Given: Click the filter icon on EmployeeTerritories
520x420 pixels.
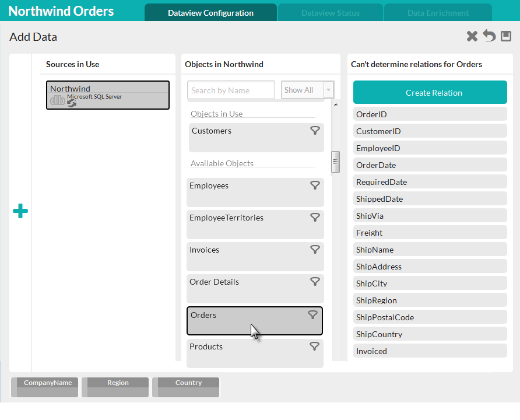Looking at the screenshot, I should (315, 218).
